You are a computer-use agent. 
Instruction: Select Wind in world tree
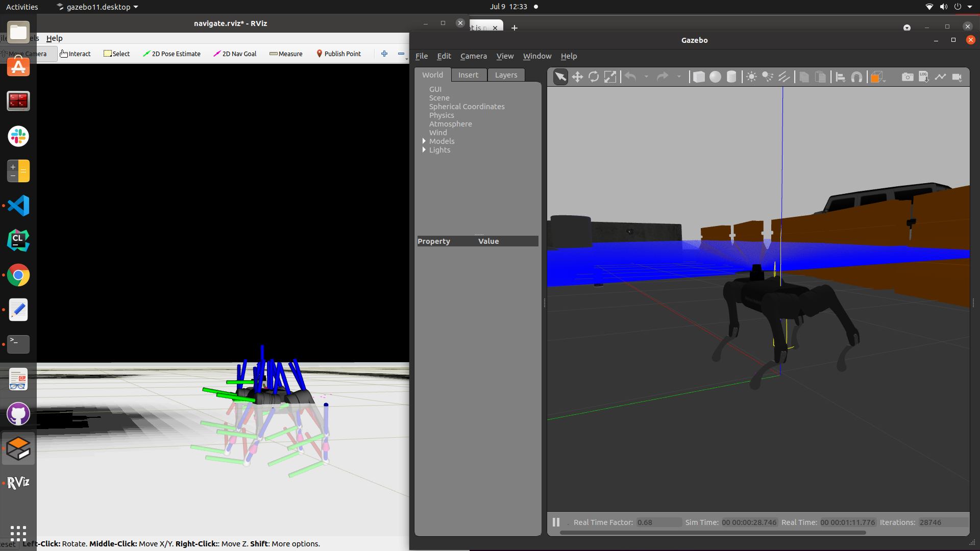tap(437, 133)
